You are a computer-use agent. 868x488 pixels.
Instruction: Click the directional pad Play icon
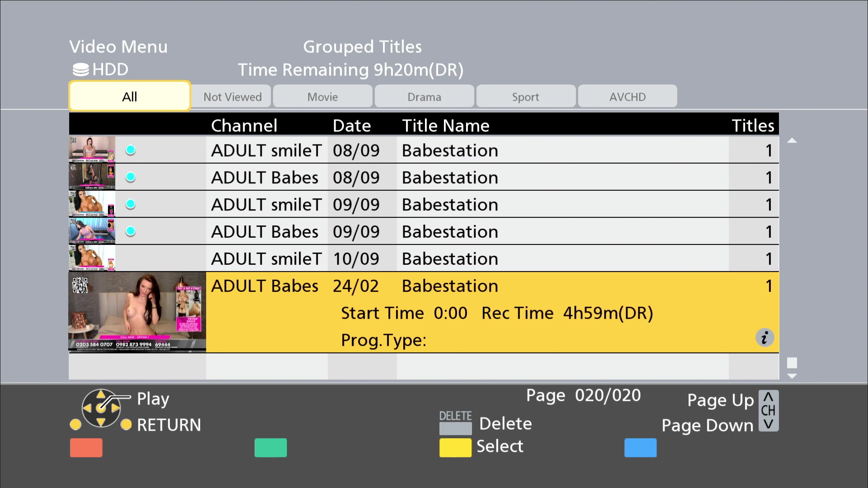click(101, 408)
